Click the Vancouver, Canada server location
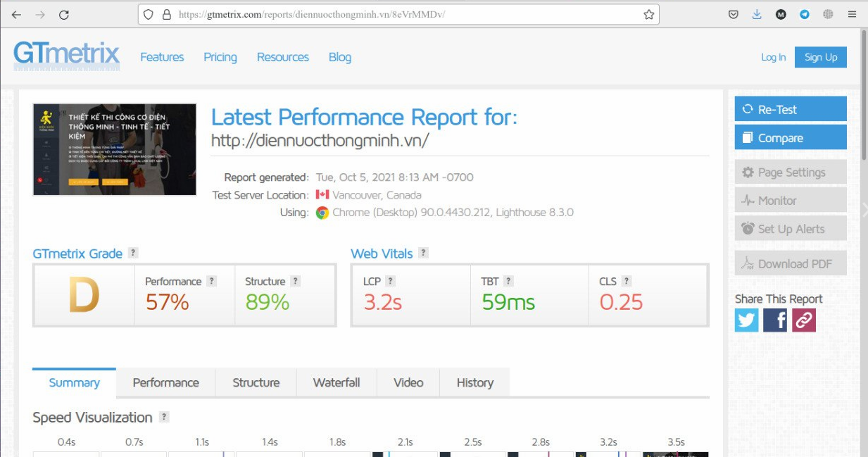 tap(377, 195)
